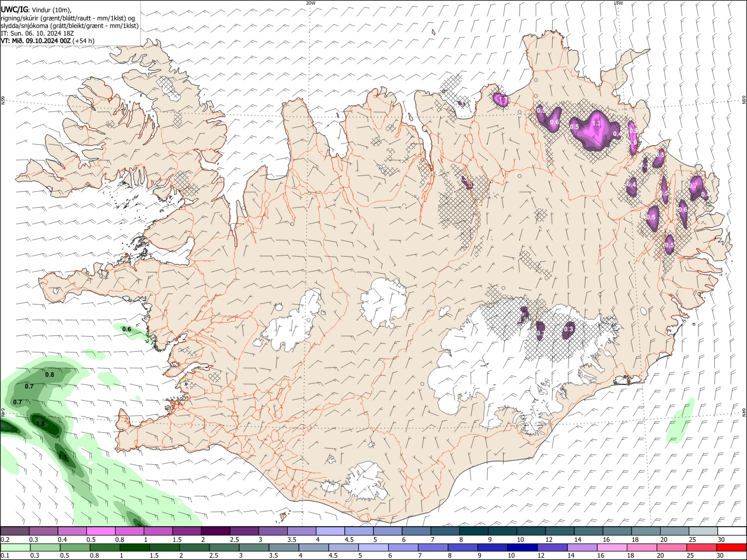The height and width of the screenshot is (560, 747).
Task: Click the 'VT: Mið. 09.10.2024 00Z (+54 h)' line
Action: pyautogui.click(x=47, y=41)
